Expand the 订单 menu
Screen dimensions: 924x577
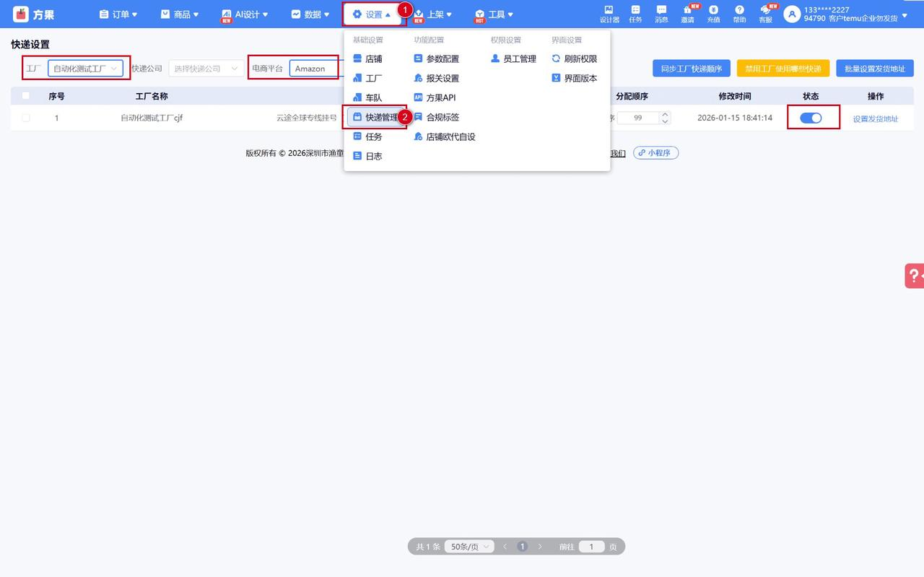118,14
